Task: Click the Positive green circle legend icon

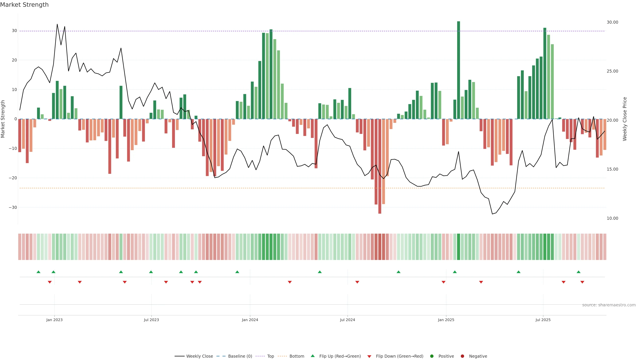Action: pos(432,356)
